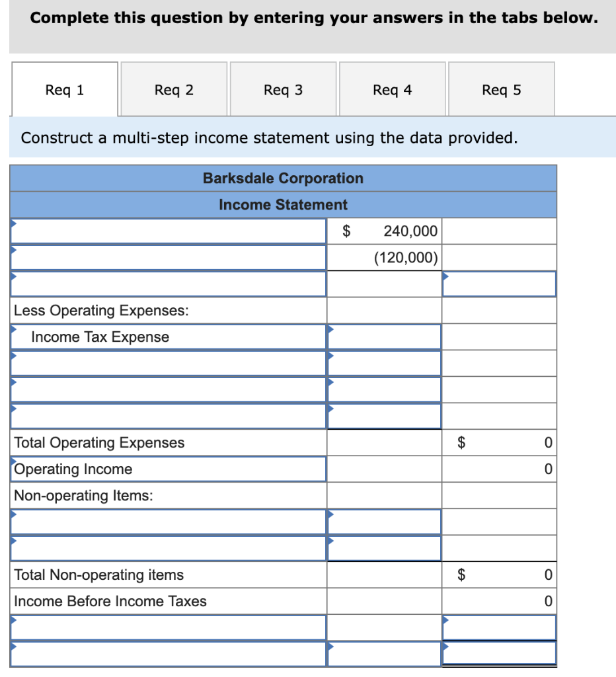Screen dimensions: 616x677
Task: Open label dropdown beside the 240,000 amount
Action: pos(169,231)
